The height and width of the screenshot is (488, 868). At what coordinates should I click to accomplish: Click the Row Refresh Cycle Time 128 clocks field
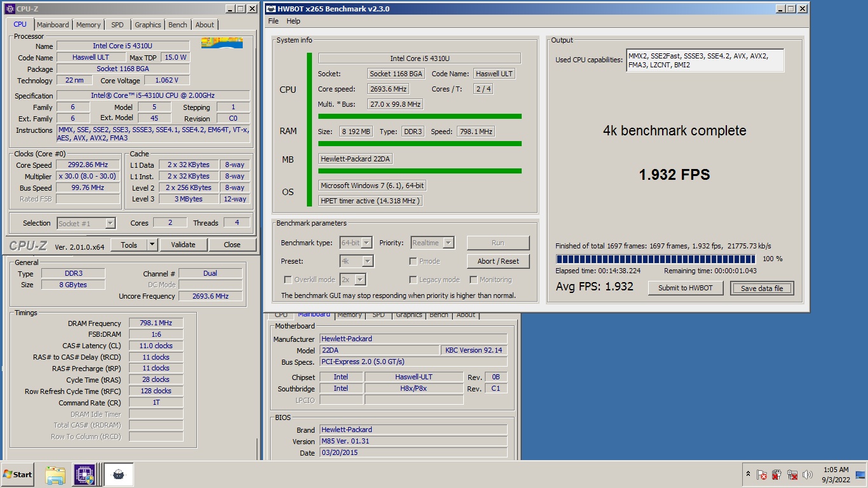click(156, 391)
